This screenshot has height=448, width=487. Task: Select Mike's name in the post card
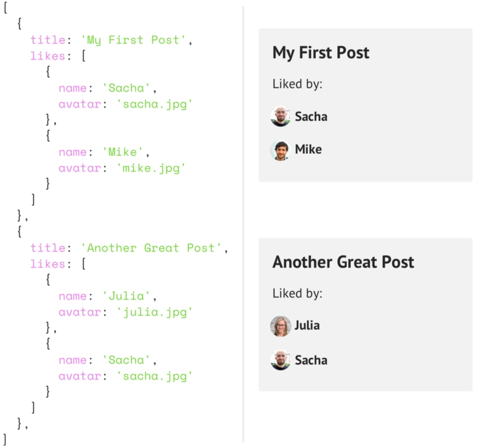(x=308, y=150)
